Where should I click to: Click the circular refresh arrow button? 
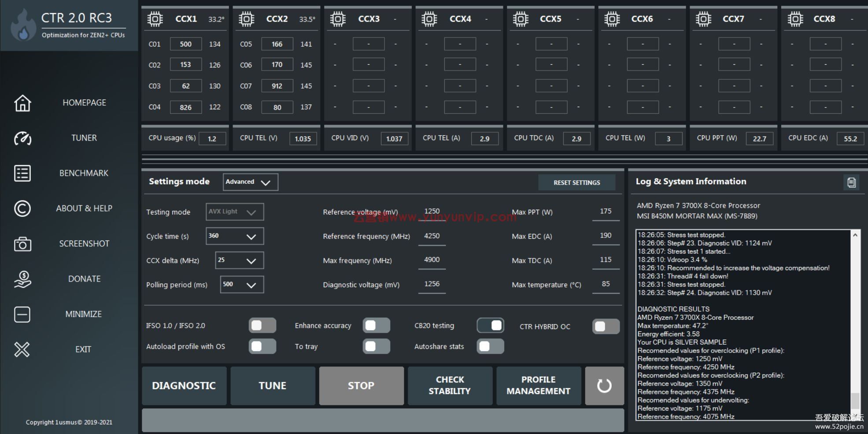pos(604,386)
